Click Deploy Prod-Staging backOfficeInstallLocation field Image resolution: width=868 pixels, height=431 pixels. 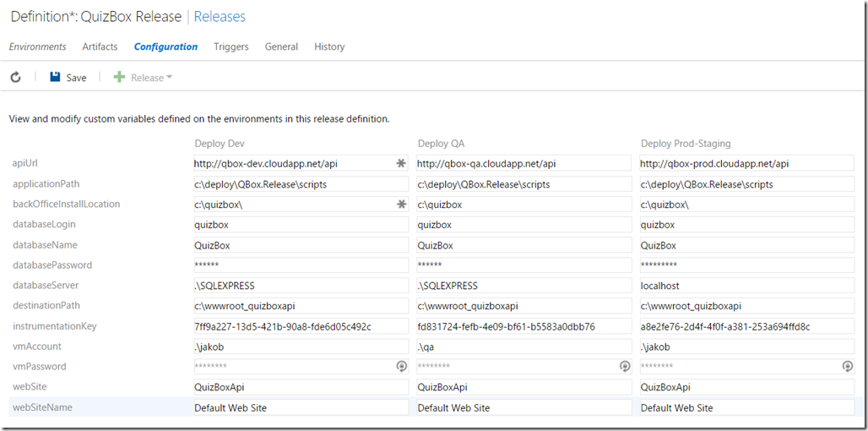pyautogui.click(x=746, y=205)
